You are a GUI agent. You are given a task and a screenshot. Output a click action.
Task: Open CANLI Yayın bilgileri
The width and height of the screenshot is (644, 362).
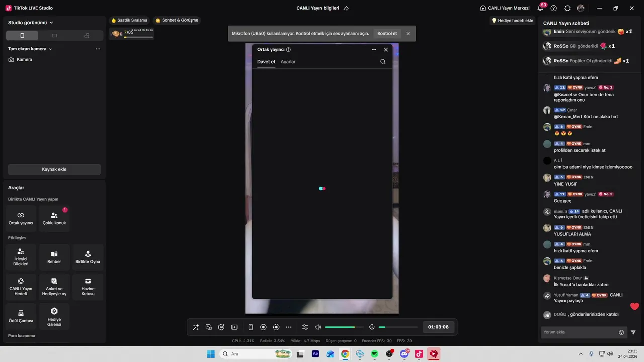tap(317, 8)
